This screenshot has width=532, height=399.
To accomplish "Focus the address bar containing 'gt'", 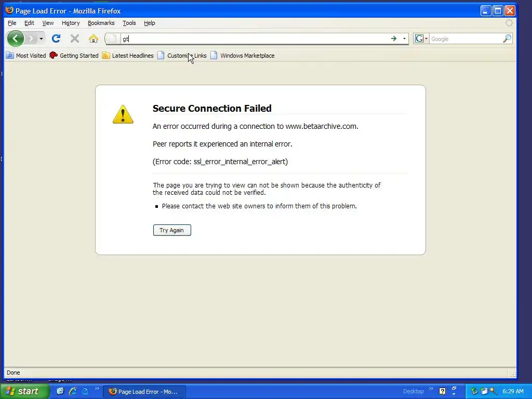I will pyautogui.click(x=255, y=38).
